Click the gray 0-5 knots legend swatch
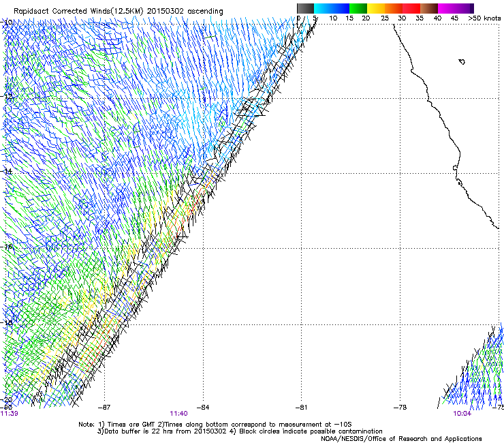Image resolution: width=504 pixels, height=443 pixels. [305, 8]
